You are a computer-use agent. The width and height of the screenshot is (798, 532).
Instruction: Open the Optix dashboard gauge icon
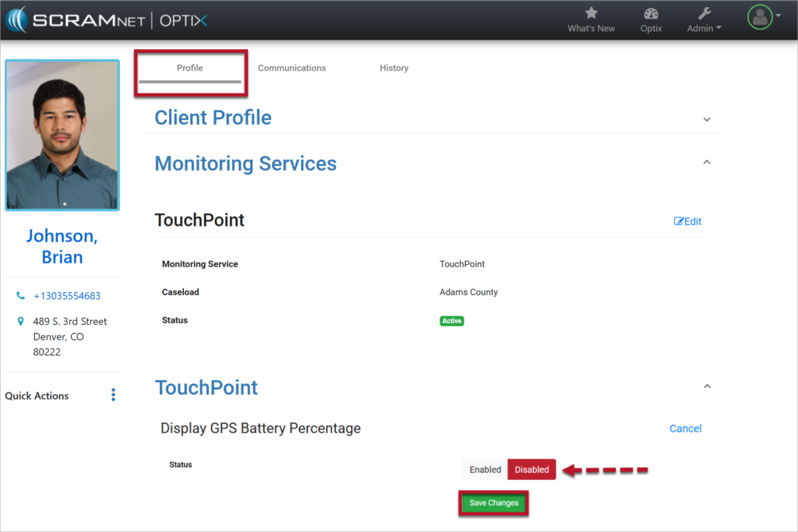pos(651,13)
